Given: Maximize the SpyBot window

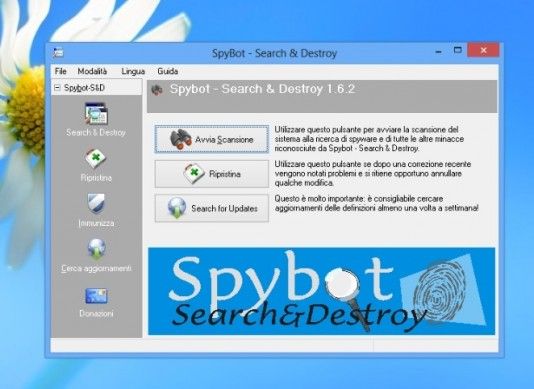Looking at the screenshot, I should [x=458, y=50].
